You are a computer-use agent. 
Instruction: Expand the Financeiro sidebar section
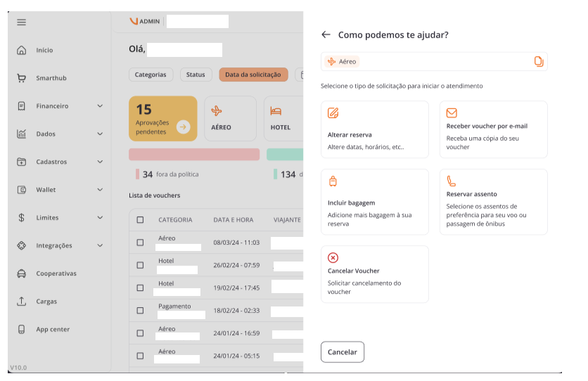pos(100,106)
